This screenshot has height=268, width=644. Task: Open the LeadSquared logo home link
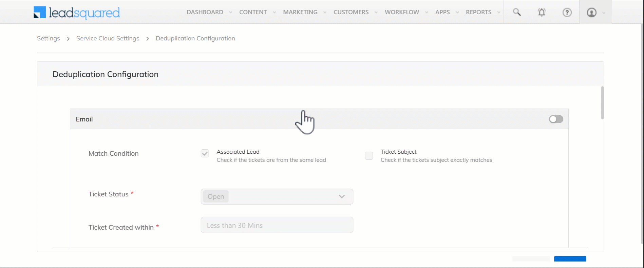coord(77,13)
